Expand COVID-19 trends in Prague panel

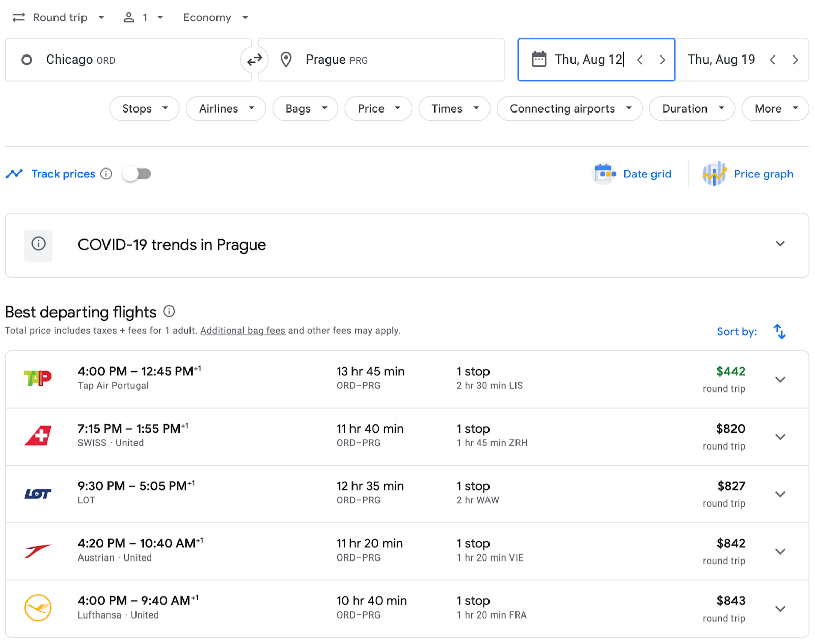point(780,244)
